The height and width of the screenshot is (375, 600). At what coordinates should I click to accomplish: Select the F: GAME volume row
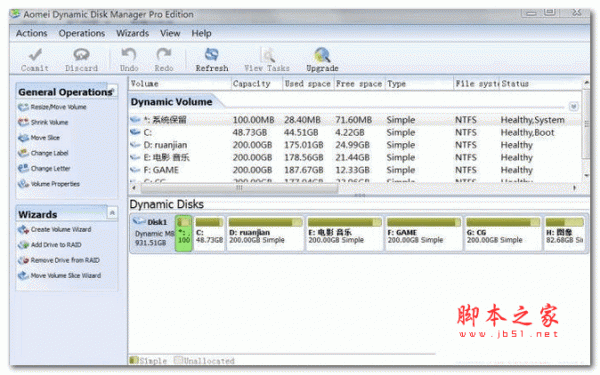tap(354, 170)
